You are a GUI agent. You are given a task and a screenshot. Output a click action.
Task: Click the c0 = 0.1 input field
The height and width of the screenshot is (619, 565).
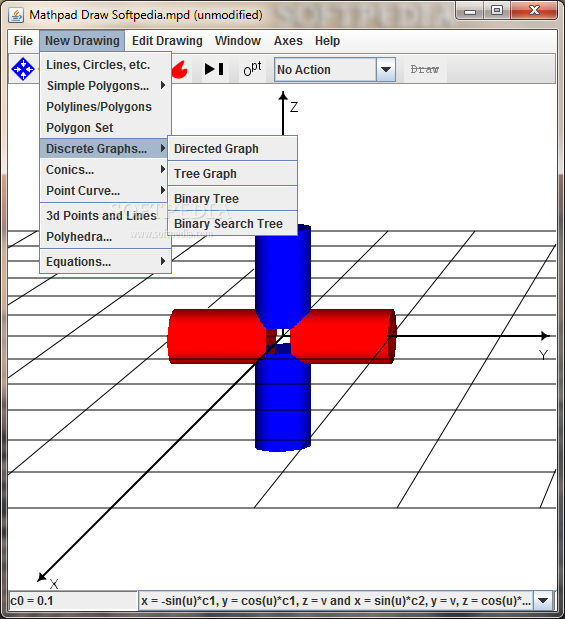point(73,600)
